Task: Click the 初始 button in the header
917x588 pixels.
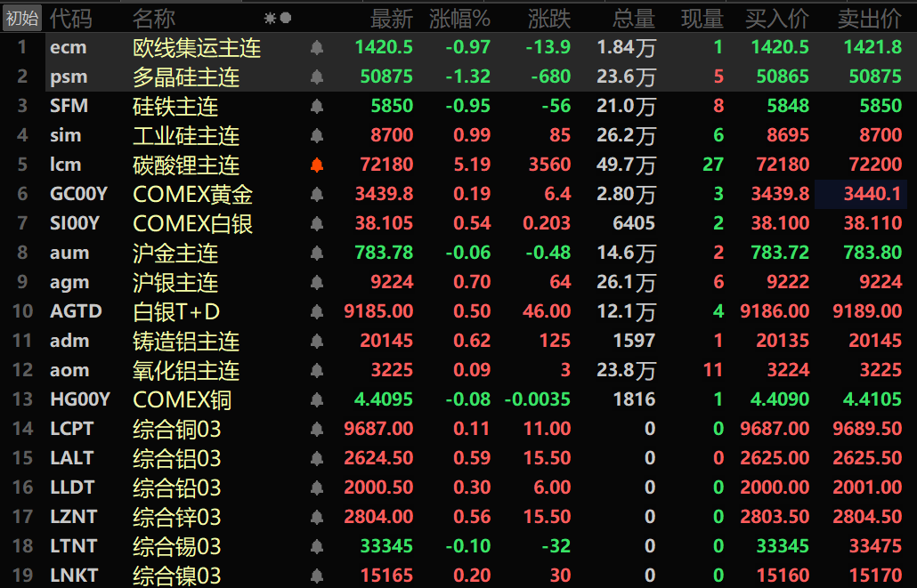Action: [21, 19]
